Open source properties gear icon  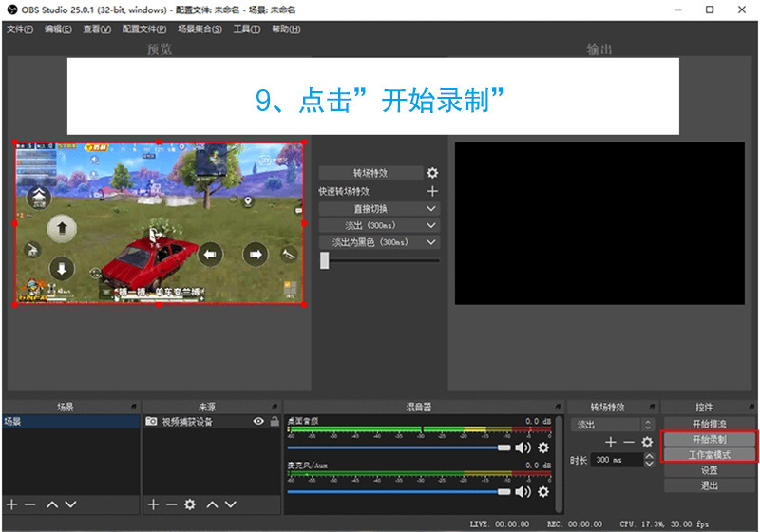[x=190, y=504]
